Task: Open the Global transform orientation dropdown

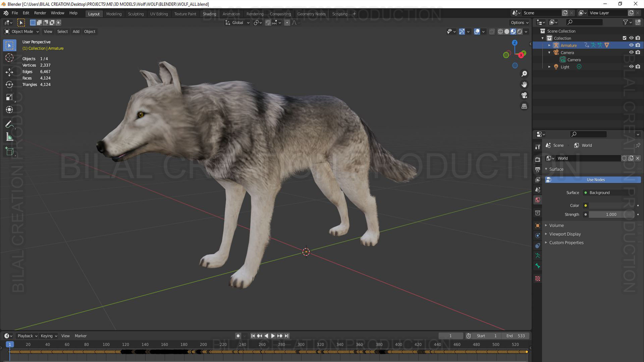Action: [237, 23]
